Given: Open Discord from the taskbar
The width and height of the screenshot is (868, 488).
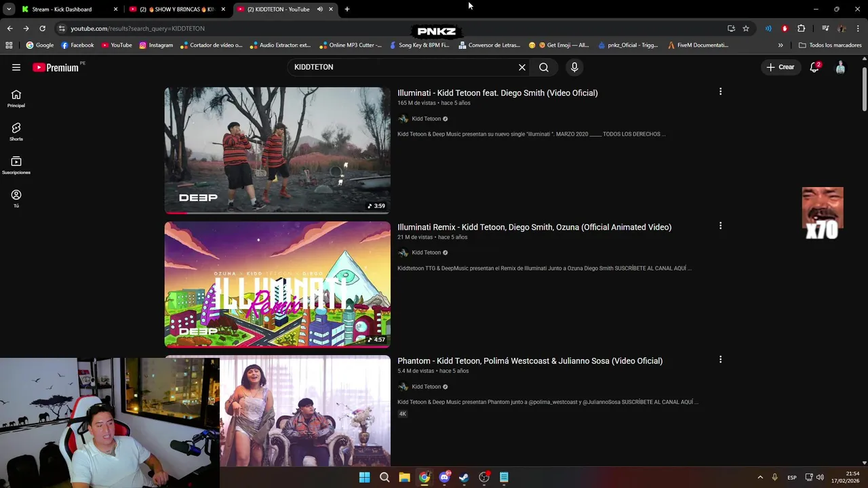Looking at the screenshot, I should click(444, 477).
